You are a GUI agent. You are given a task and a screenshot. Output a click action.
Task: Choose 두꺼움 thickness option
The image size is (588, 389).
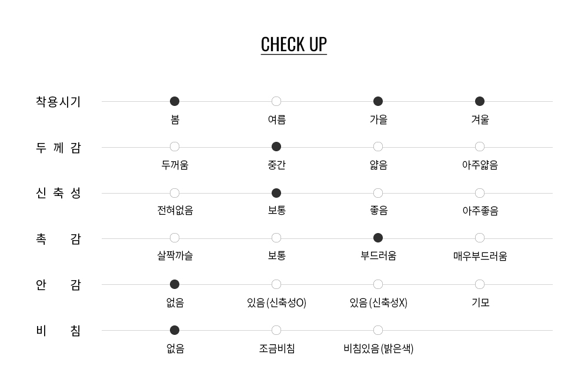pyautogui.click(x=175, y=147)
